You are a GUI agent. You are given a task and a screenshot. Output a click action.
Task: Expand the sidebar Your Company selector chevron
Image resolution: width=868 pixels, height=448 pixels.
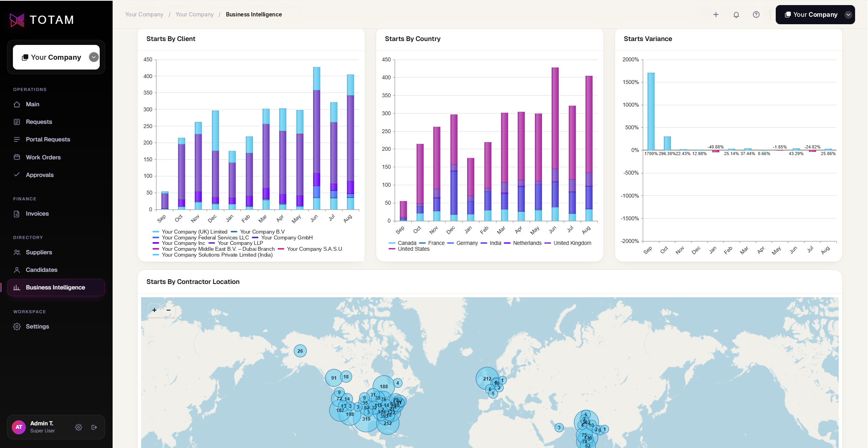pyautogui.click(x=94, y=57)
